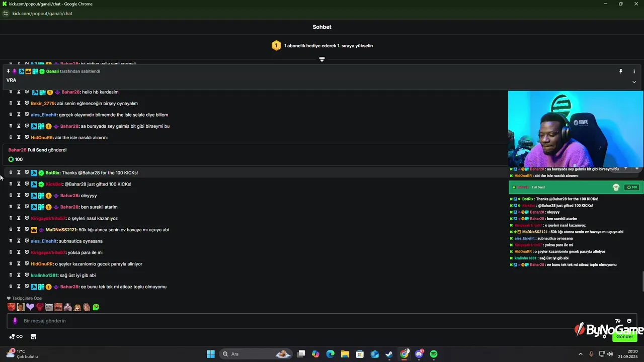The height and width of the screenshot is (362, 644).
Task: Open pinned message three-dot options menu
Action: pos(634,71)
